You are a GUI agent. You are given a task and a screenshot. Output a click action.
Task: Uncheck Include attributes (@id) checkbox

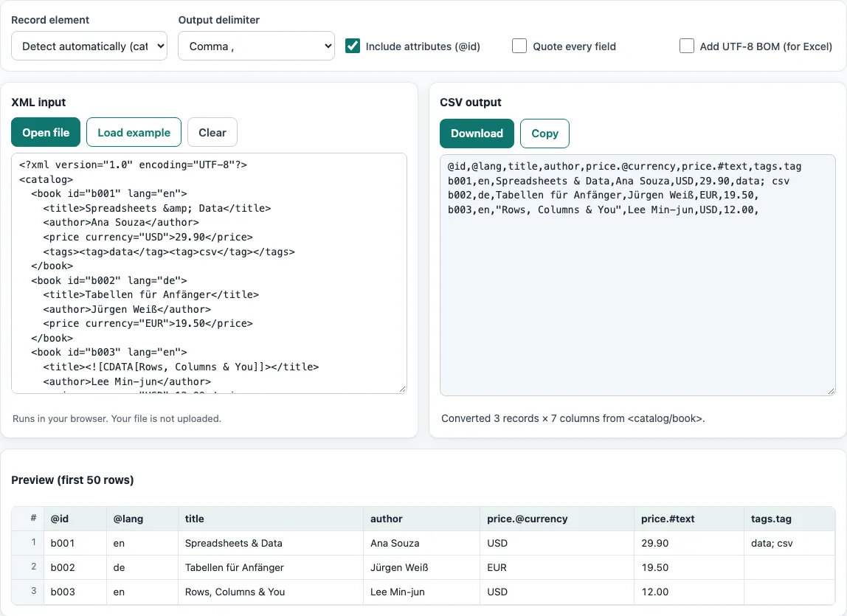click(353, 46)
